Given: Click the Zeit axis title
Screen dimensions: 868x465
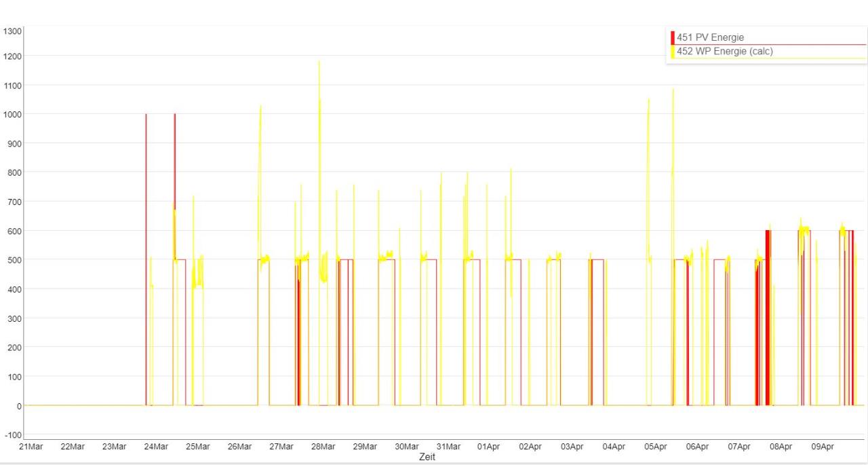Looking at the screenshot, I should 427,458.
